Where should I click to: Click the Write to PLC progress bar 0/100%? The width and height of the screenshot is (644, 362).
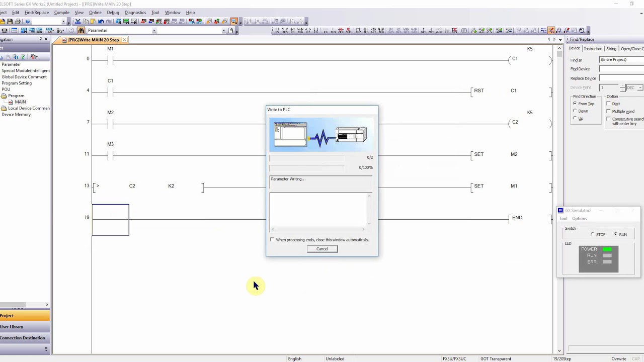[x=307, y=167]
